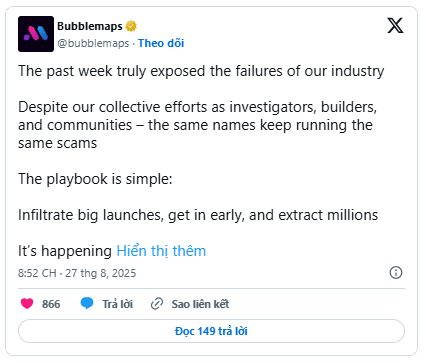Click the reply speech bubble icon
The height and width of the screenshot is (363, 426).
(x=87, y=304)
